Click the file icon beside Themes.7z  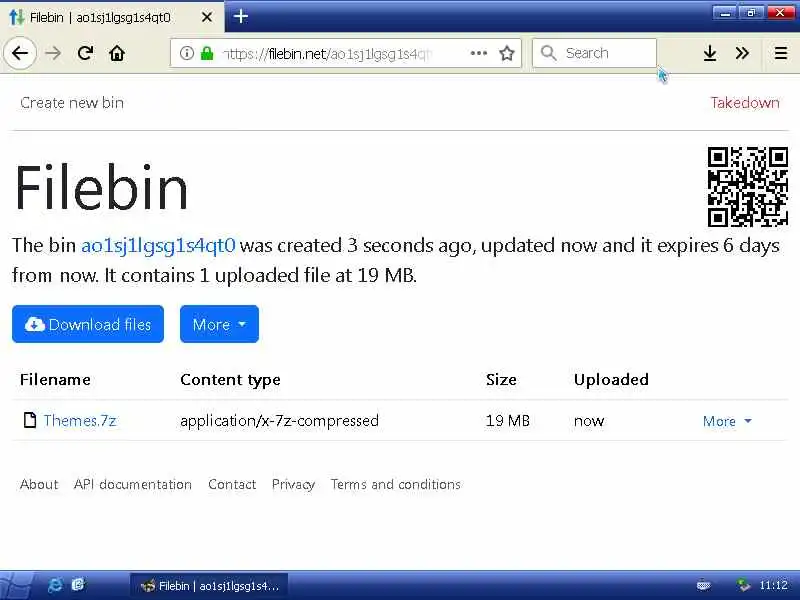click(x=30, y=420)
